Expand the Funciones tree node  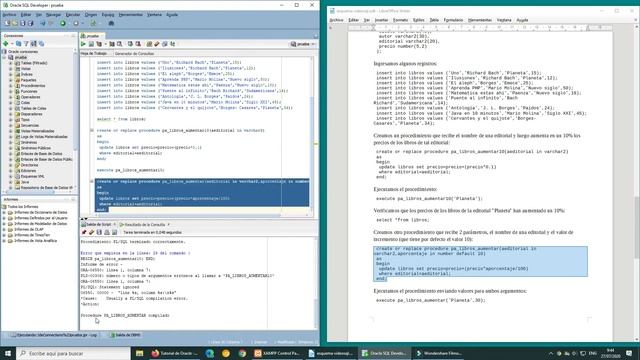pos(11,91)
